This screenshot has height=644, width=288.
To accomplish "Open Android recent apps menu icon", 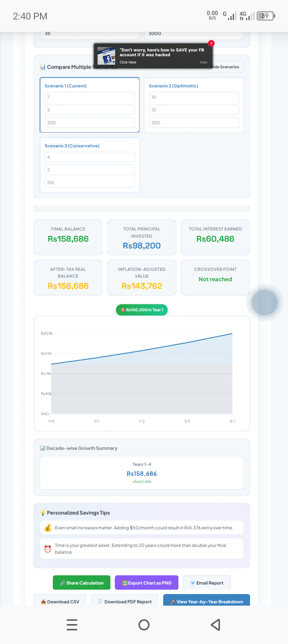I will (x=72, y=625).
